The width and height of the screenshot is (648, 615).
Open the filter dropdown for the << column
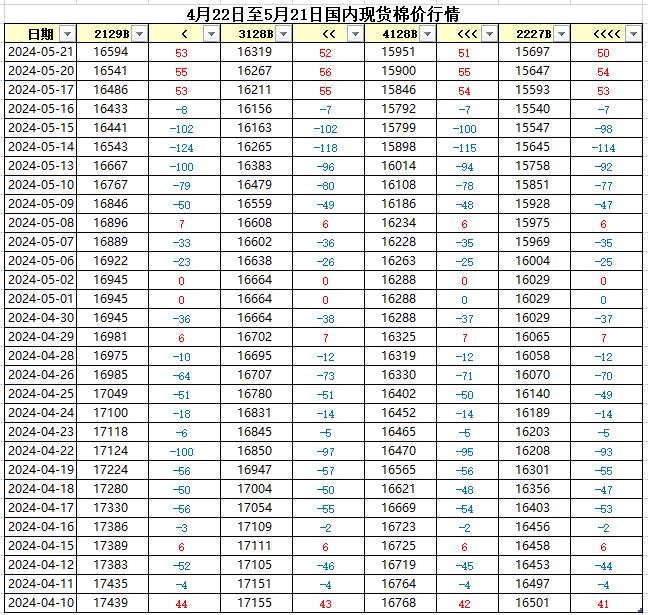click(355, 34)
